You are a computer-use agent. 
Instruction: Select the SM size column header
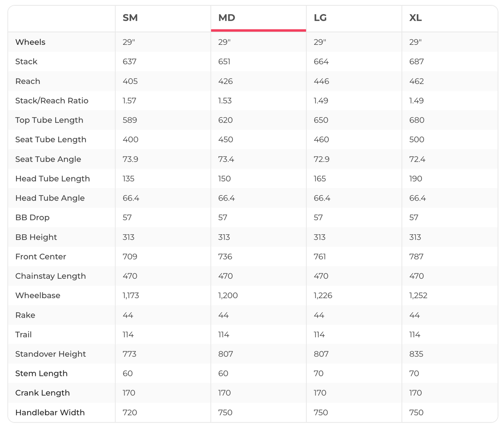coord(130,18)
